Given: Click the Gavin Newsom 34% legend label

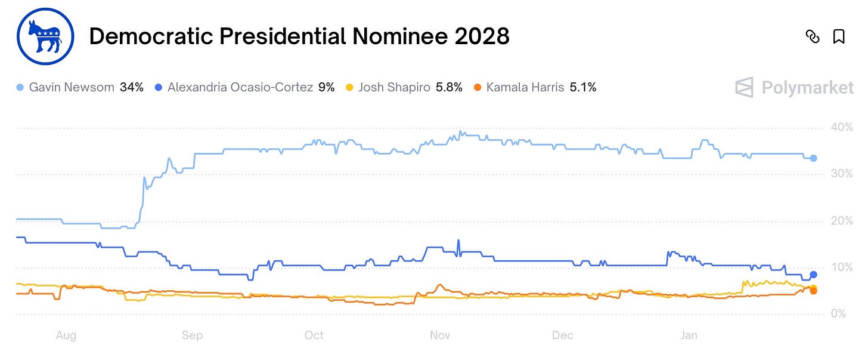Looking at the screenshot, I should (x=86, y=88).
